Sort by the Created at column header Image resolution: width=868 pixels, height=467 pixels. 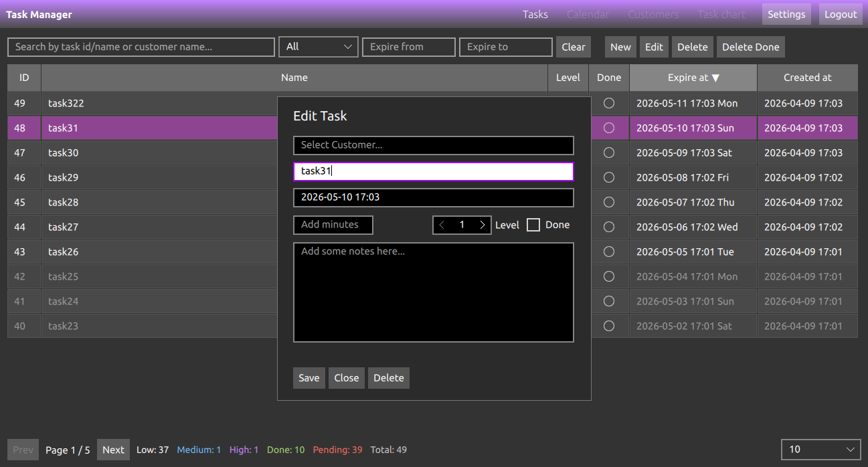coord(808,78)
